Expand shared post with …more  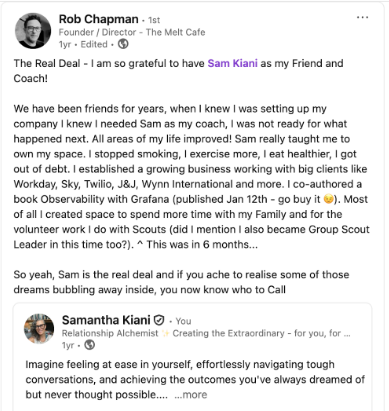coord(191,395)
